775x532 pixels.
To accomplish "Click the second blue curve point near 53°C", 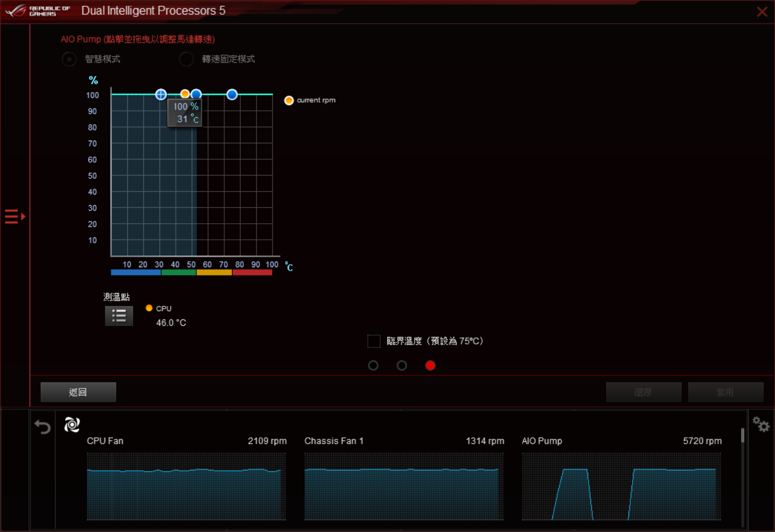I will click(196, 94).
